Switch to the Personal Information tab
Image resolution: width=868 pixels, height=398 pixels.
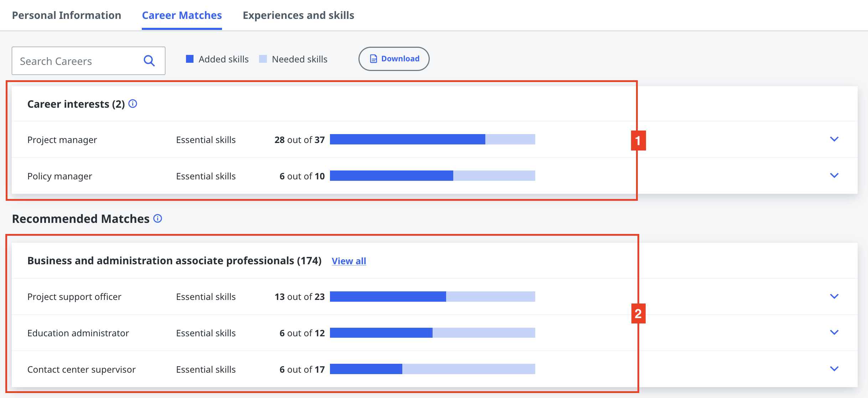(67, 15)
